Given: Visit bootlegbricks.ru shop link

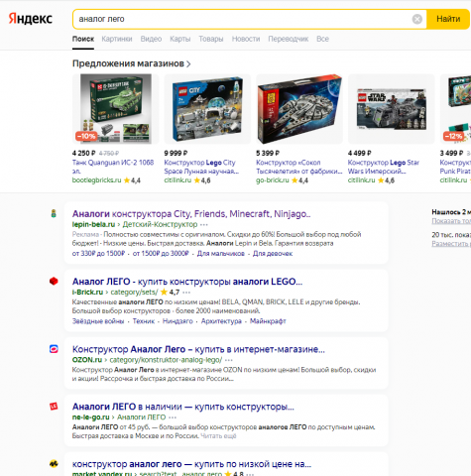Looking at the screenshot, I should 97,180.
